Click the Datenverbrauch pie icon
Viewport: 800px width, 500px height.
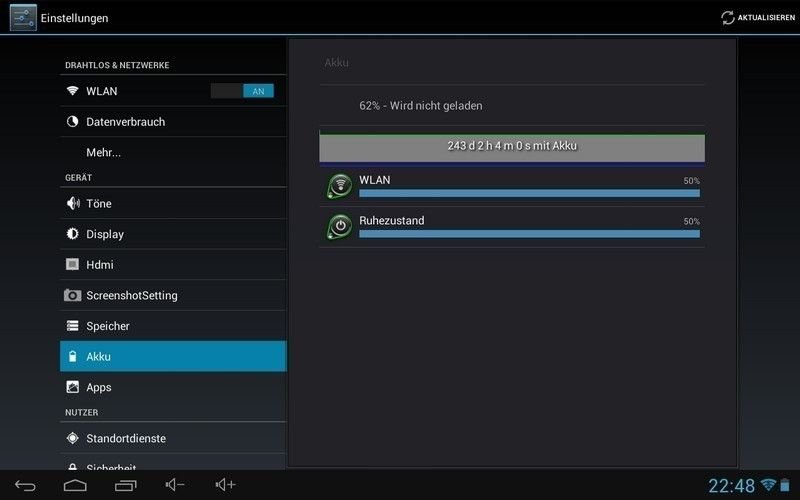pyautogui.click(x=72, y=121)
